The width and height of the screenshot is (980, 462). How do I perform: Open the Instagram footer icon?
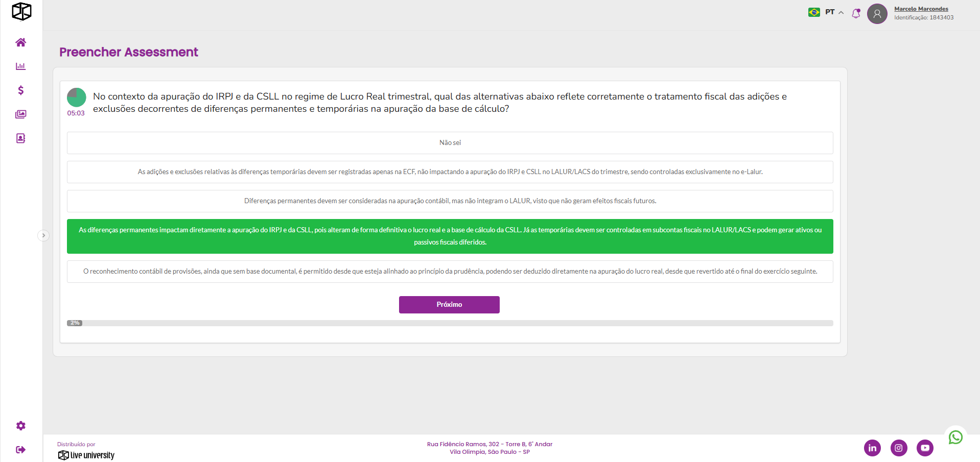899,448
